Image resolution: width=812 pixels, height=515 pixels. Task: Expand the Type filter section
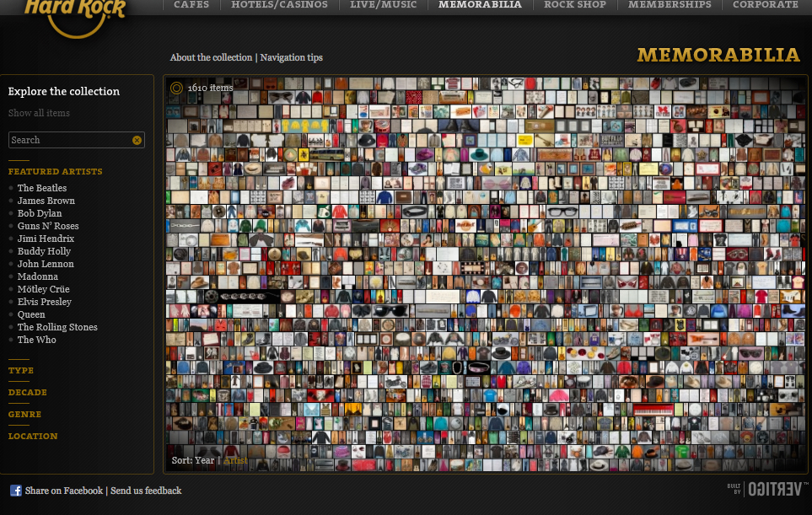(21, 371)
